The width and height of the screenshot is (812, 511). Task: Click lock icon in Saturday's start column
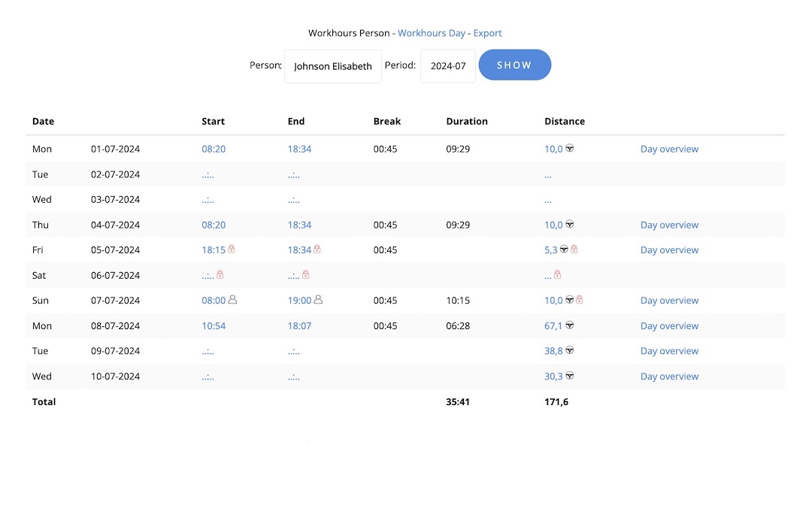pos(220,275)
